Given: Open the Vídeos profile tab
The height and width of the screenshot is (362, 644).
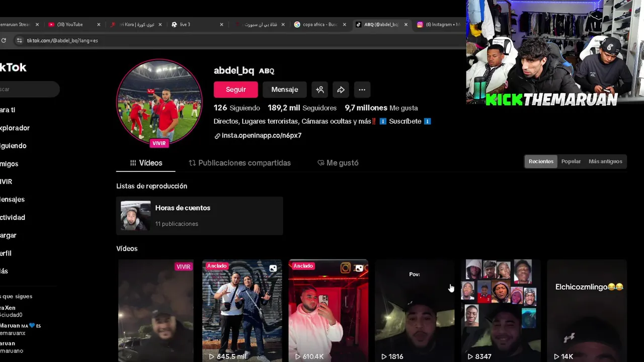Looking at the screenshot, I should click(146, 163).
